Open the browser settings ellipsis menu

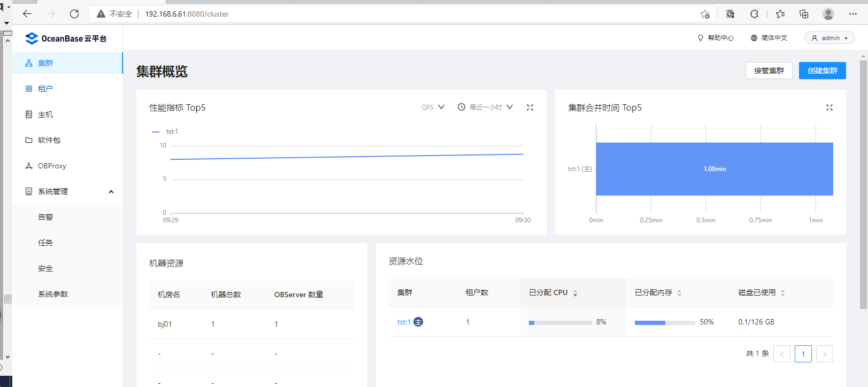[x=853, y=14]
